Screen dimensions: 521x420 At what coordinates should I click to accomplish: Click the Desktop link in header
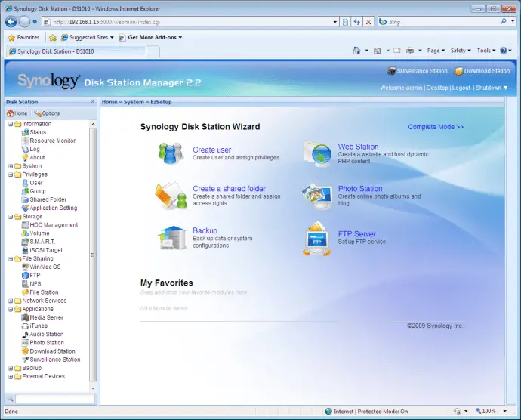[x=437, y=88]
